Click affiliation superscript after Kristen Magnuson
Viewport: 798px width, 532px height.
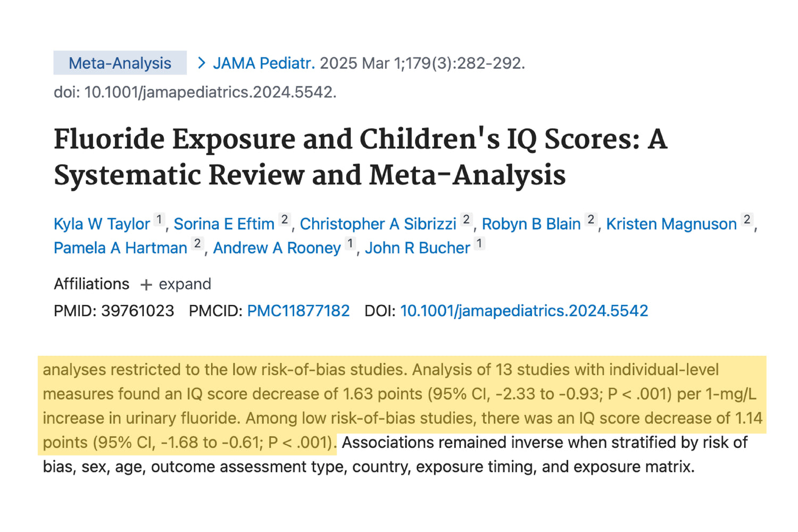[x=747, y=220]
